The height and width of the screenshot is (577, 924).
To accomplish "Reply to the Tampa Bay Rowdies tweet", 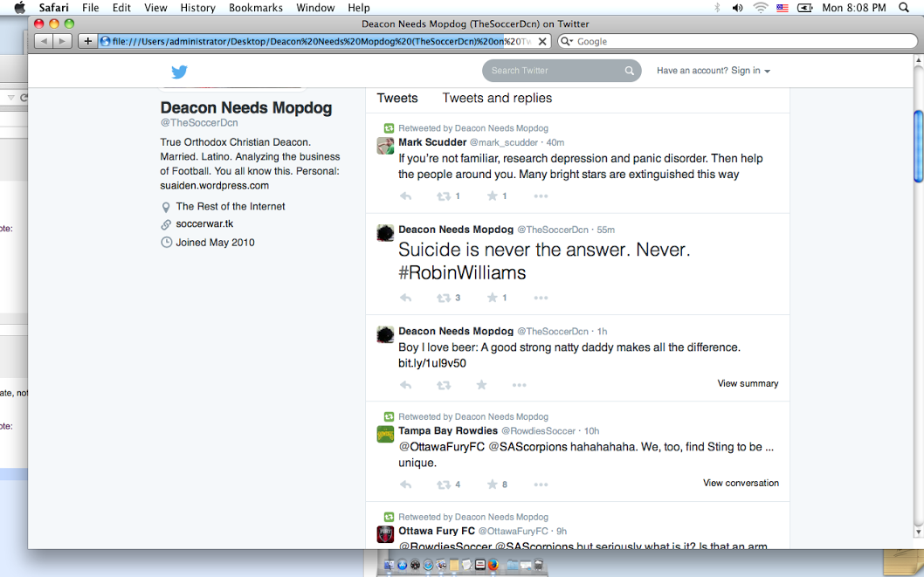I will tap(405, 484).
